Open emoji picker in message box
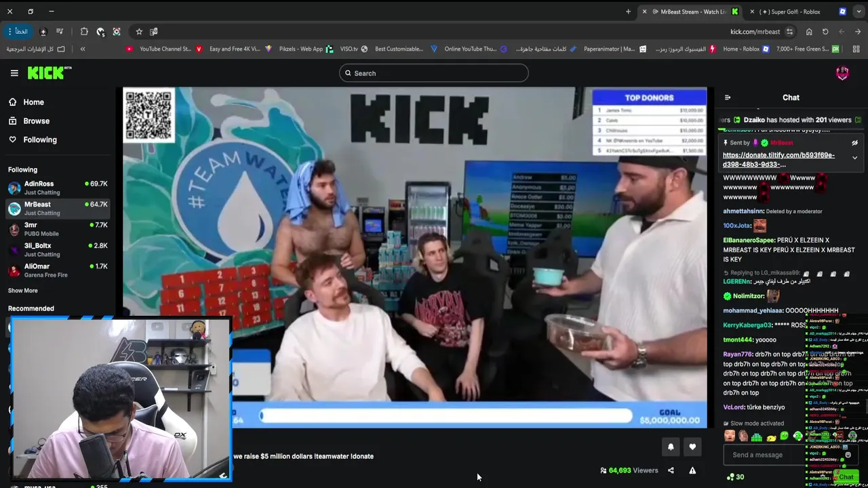Viewport: 868px width, 488px height. [848, 455]
